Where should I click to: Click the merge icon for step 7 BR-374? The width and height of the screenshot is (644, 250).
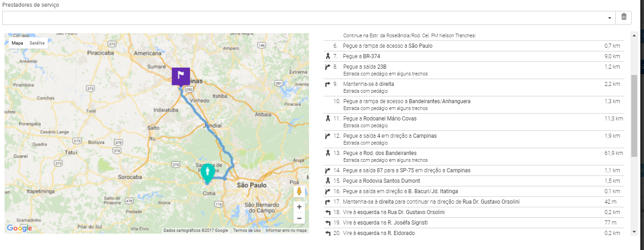[x=327, y=56]
